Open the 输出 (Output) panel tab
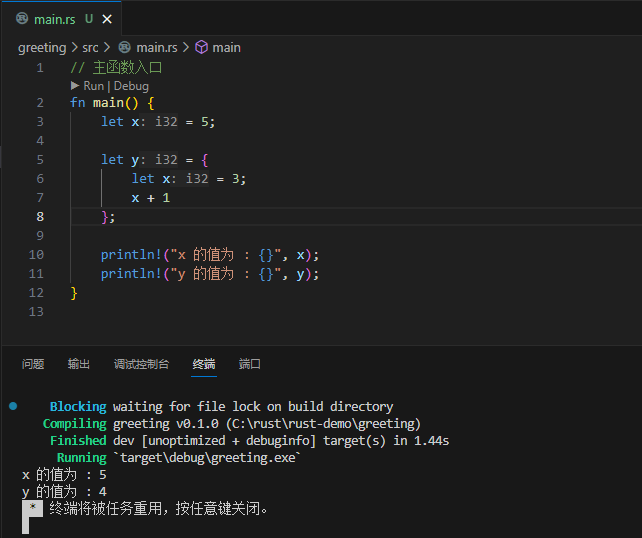Image resolution: width=642 pixels, height=538 pixels. pyautogui.click(x=79, y=364)
